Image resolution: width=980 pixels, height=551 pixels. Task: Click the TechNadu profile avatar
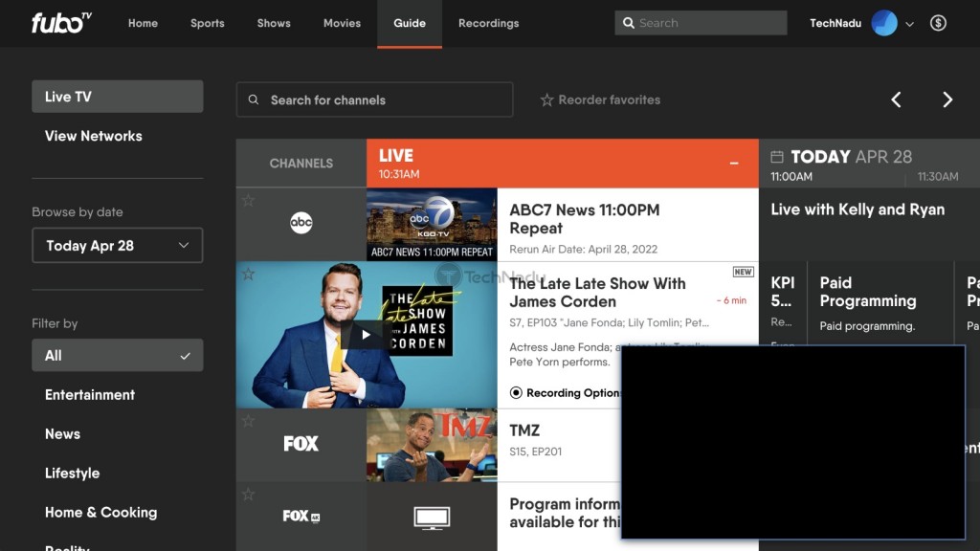click(883, 23)
